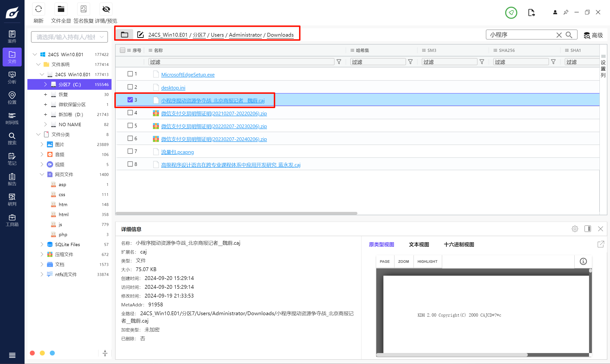610x364 pixels.
Task: Click the search magnifier icon
Action: click(569, 35)
